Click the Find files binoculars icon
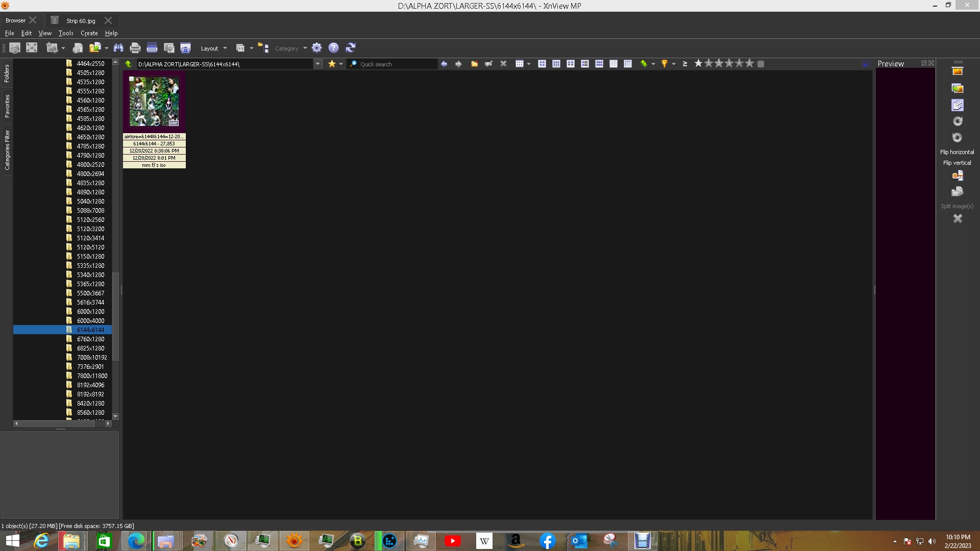This screenshot has height=551, width=980. 118,48
